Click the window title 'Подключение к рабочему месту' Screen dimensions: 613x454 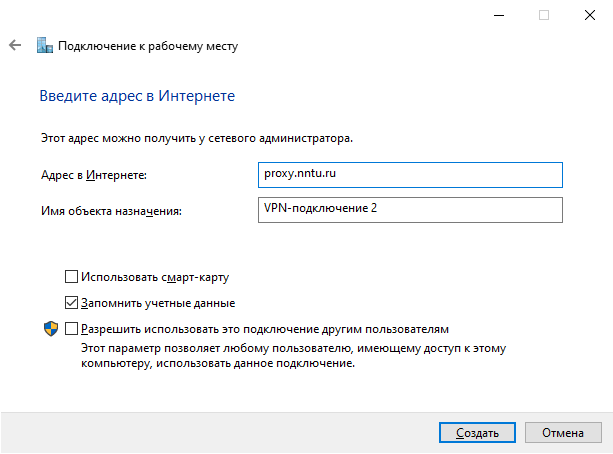pos(148,46)
